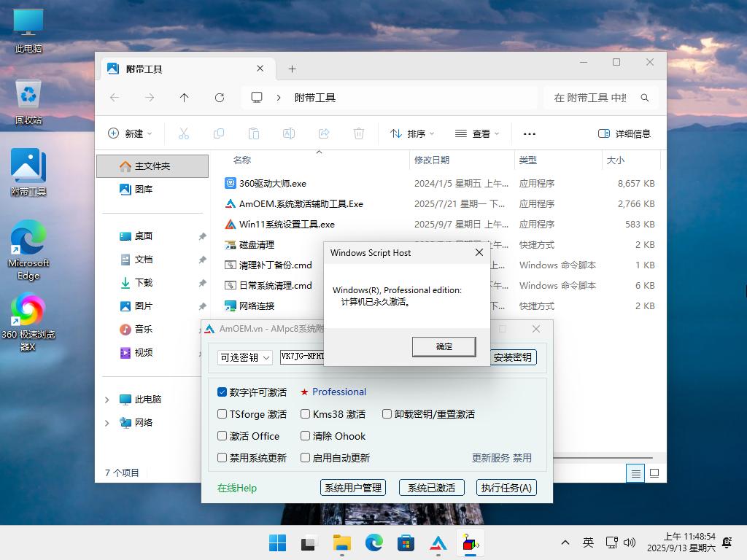Click the search magnifier icon
747x560 pixels.
coord(645,98)
